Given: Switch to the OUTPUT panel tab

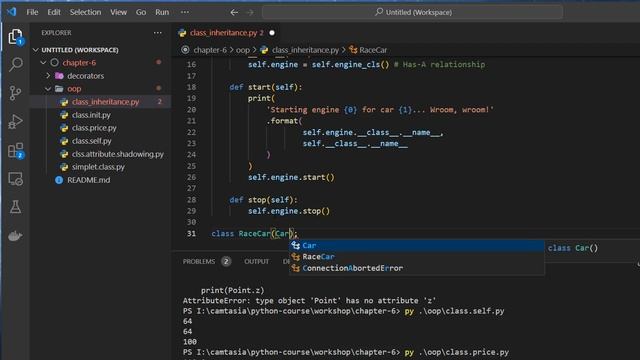Looking at the screenshot, I should pyautogui.click(x=256, y=262).
